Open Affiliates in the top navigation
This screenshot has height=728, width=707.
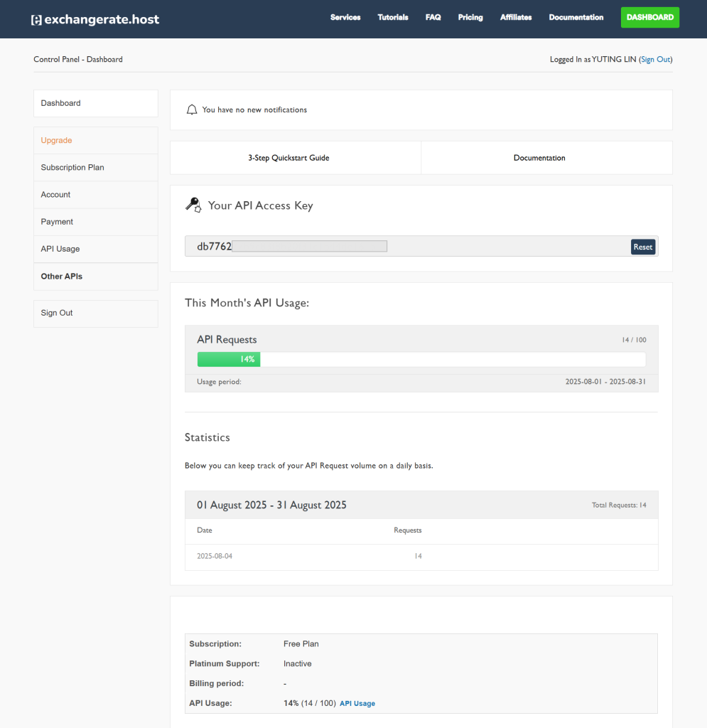coord(515,17)
